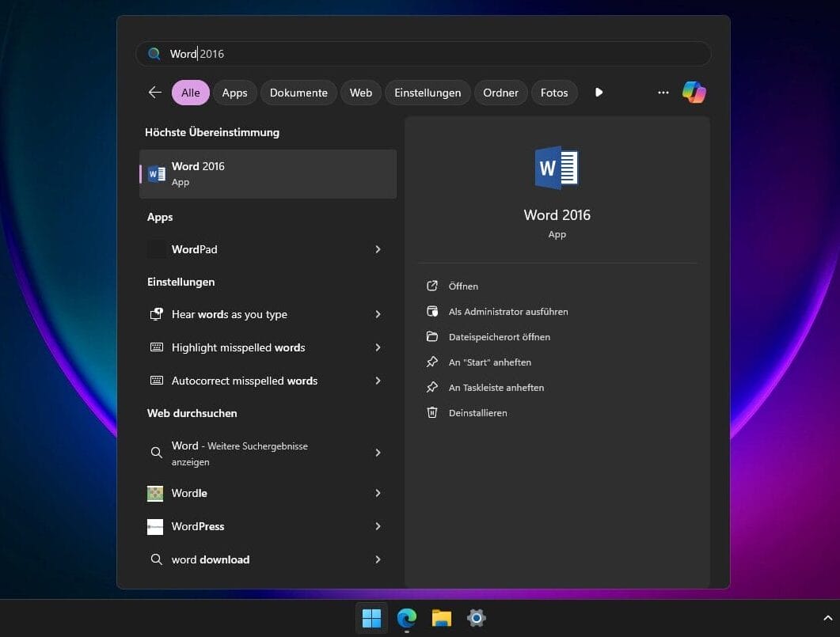Open the three-dot more options menu
The height and width of the screenshot is (637, 840).
tap(663, 93)
